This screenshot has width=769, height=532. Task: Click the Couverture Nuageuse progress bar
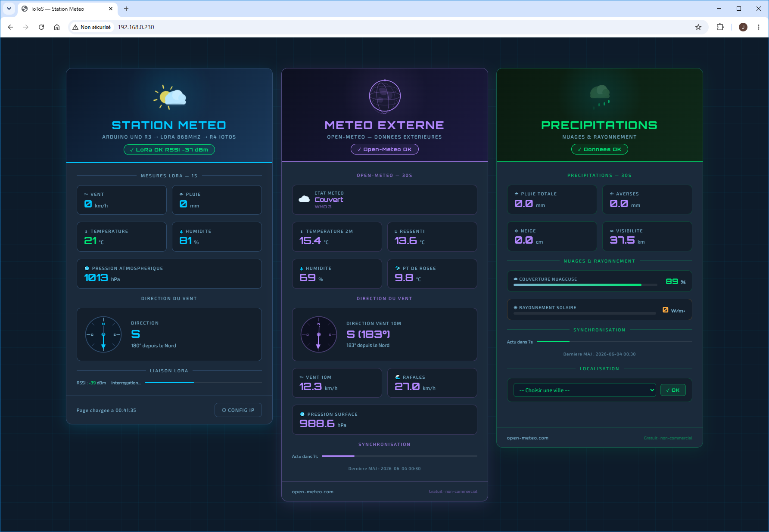[x=585, y=285]
